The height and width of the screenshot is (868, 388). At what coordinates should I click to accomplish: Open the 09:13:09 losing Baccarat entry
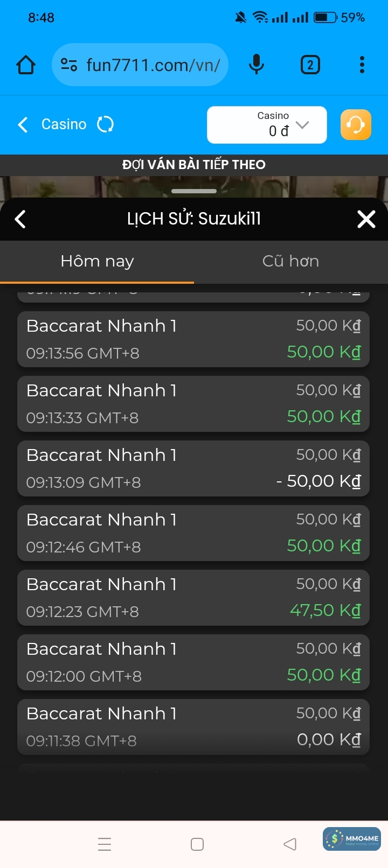193,468
